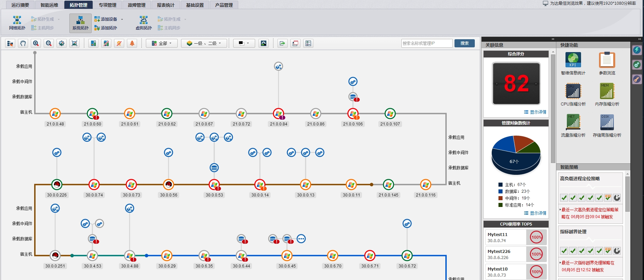Click the export topology toolbar icon
The height and width of the screenshot is (280, 644).
tap(282, 43)
